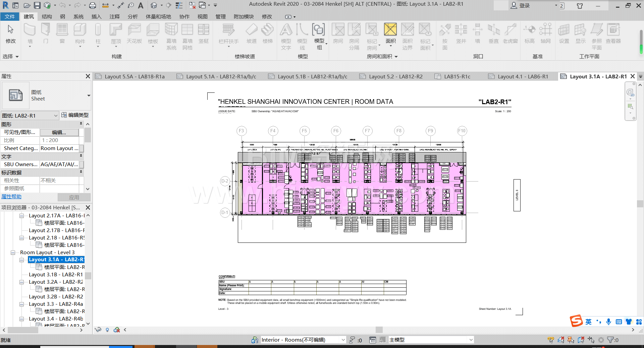Click the Visibility/Graphics Edit button
The width and height of the screenshot is (644, 348).
click(x=59, y=132)
